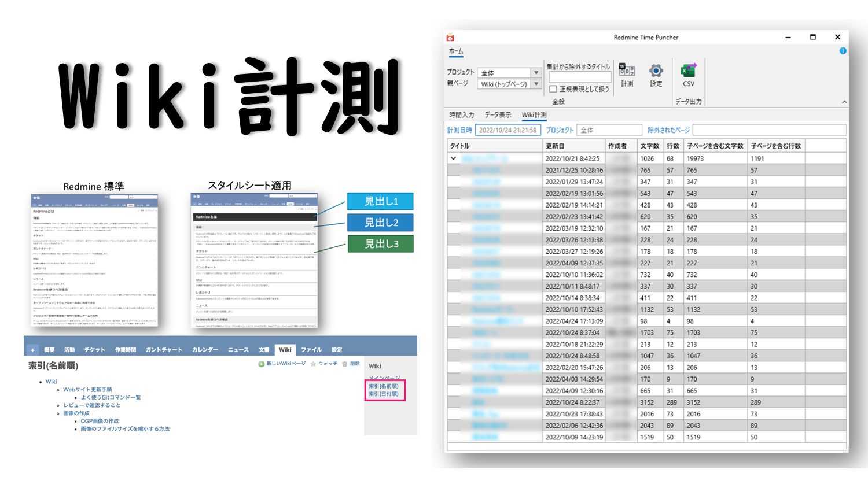
Task: Click the 見出し1 light blue label
Action: (381, 201)
